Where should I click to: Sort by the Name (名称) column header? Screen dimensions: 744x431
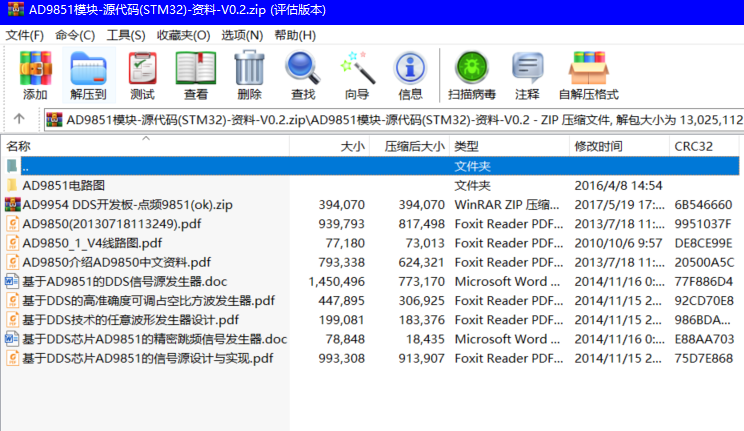tap(145, 146)
